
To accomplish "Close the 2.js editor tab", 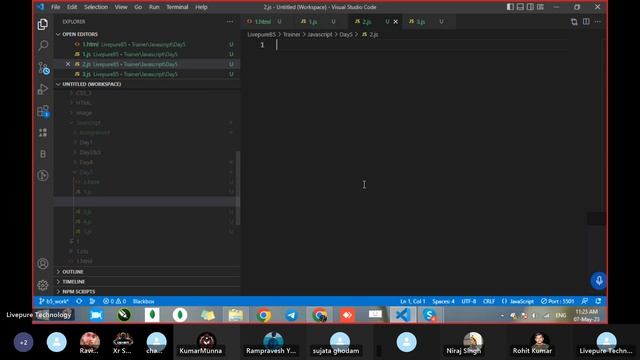I will [x=396, y=22].
